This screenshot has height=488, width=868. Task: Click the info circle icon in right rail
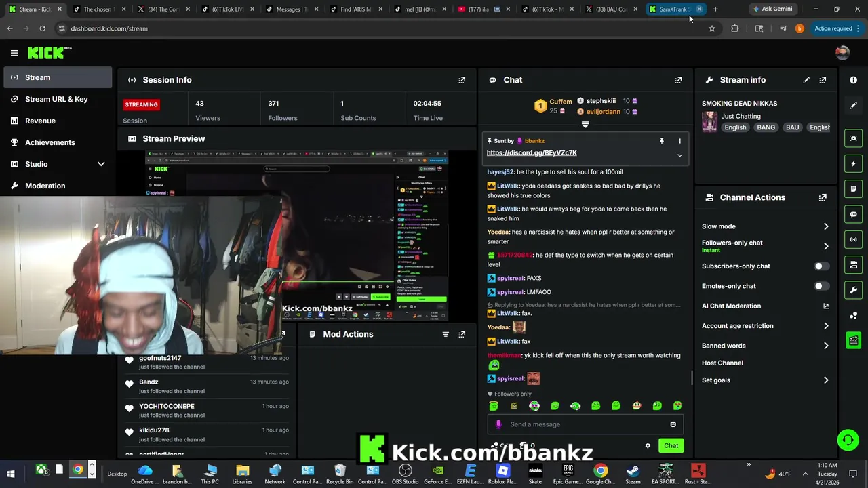pyautogui.click(x=853, y=80)
